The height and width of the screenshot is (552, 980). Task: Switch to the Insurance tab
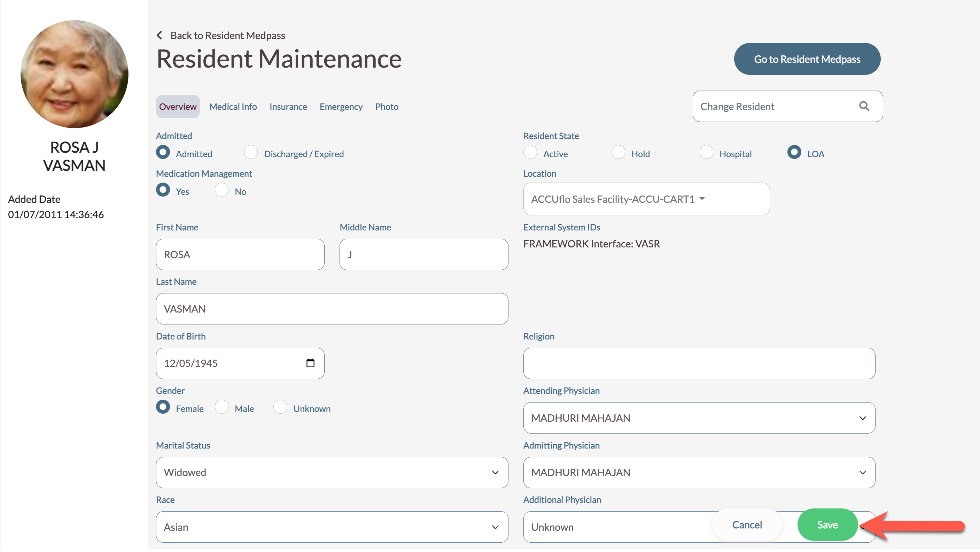click(288, 107)
